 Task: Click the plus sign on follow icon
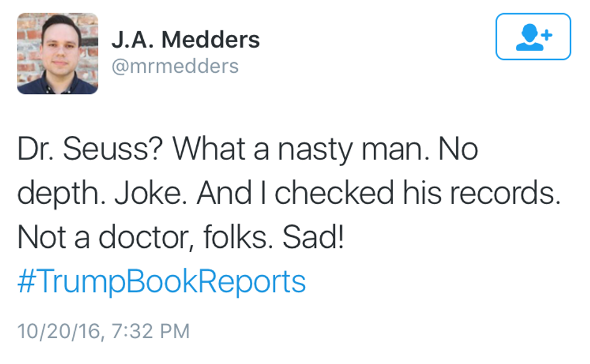click(x=547, y=34)
